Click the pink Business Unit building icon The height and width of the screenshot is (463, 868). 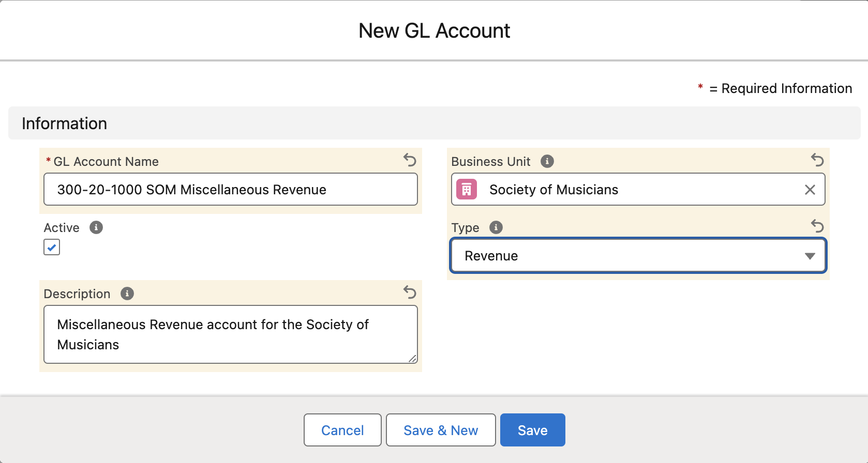pyautogui.click(x=467, y=190)
